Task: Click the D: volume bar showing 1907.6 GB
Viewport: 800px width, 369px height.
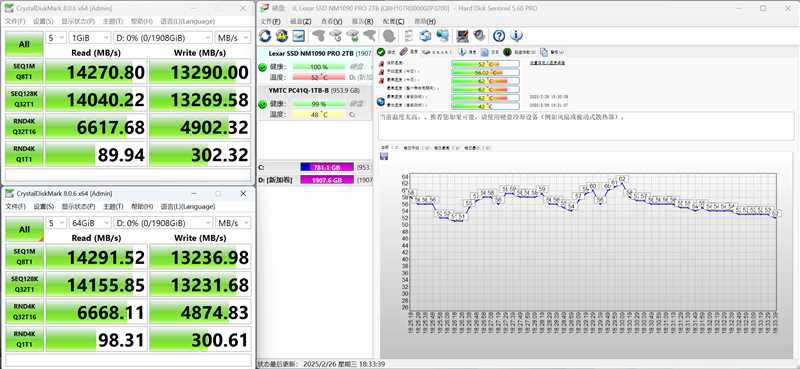Action: pyautogui.click(x=327, y=180)
